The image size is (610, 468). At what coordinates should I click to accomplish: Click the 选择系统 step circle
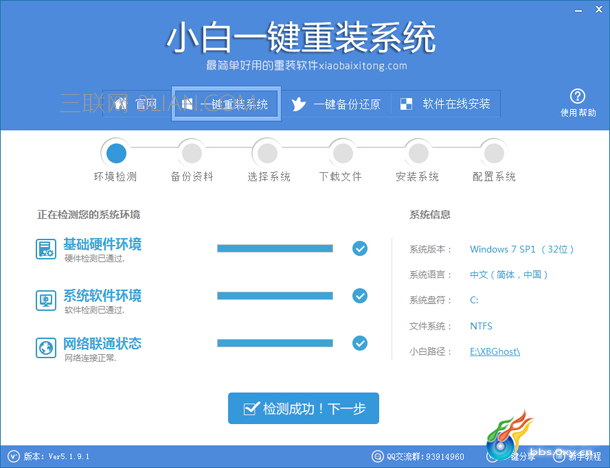click(268, 153)
